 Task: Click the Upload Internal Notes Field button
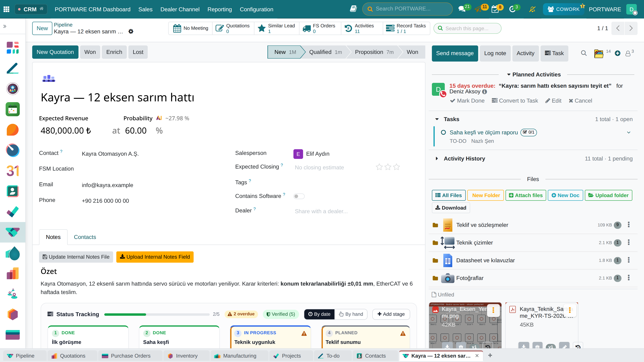click(x=155, y=257)
